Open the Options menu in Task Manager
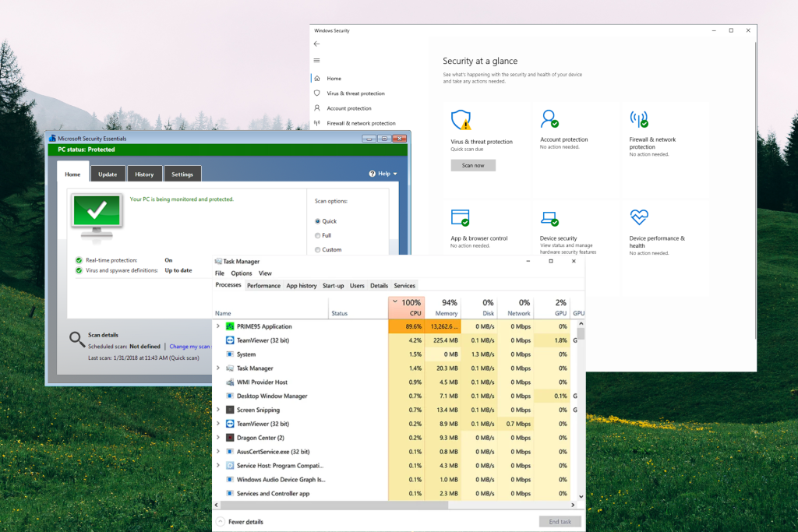The height and width of the screenshot is (532, 798). 242,273
